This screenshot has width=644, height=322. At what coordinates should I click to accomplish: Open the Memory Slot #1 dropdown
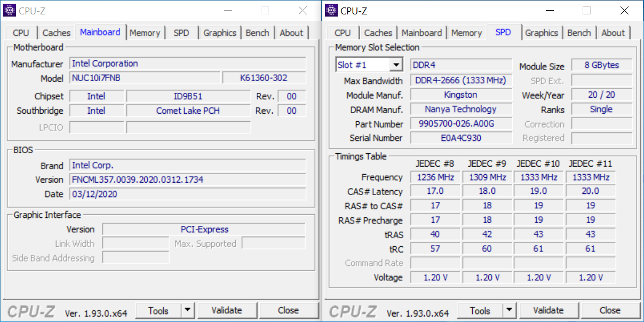[396, 65]
